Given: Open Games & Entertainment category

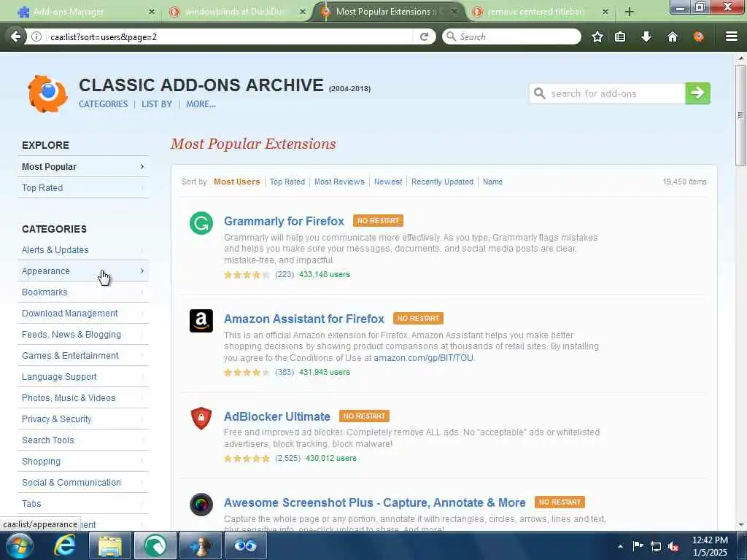Looking at the screenshot, I should coord(83,356).
